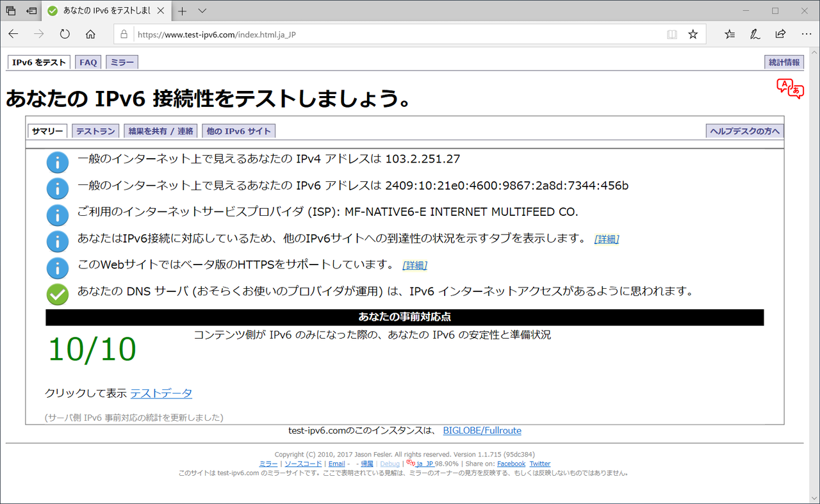Screen dimensions: 820x504
Task: Switch to the テストラン tab
Action: pos(95,131)
